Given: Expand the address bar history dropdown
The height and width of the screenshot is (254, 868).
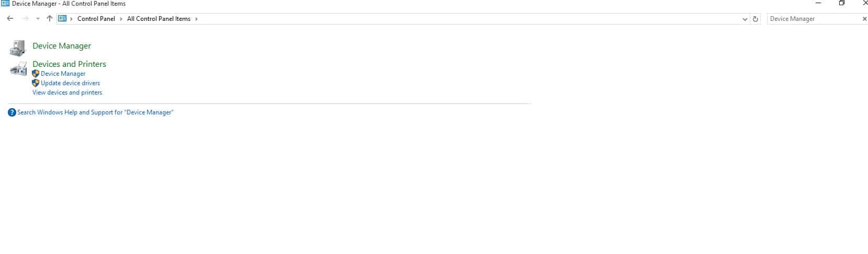Looking at the screenshot, I should [745, 19].
